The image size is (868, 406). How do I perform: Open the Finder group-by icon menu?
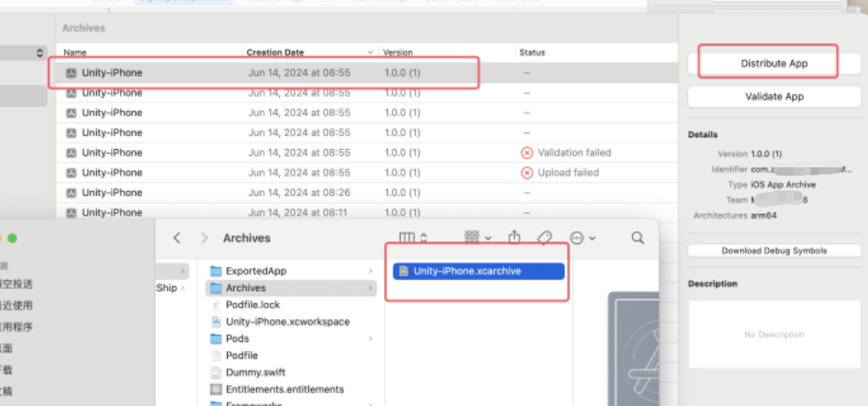pos(477,238)
